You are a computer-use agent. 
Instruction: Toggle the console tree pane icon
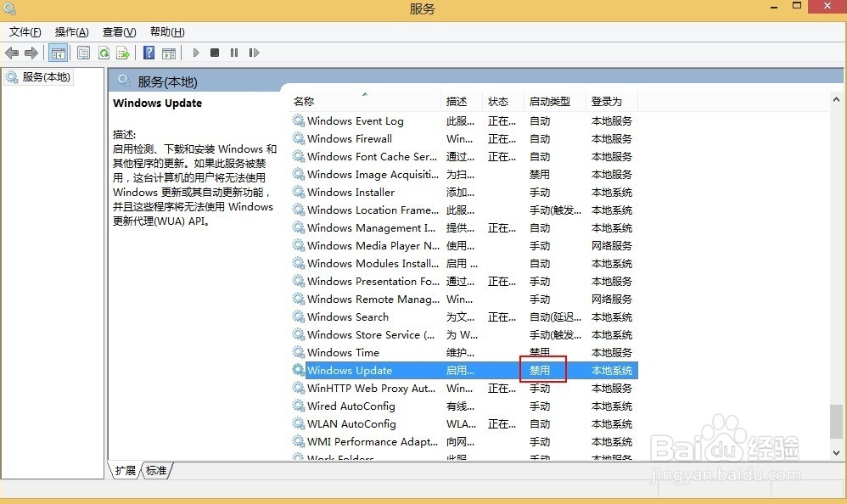click(x=59, y=53)
